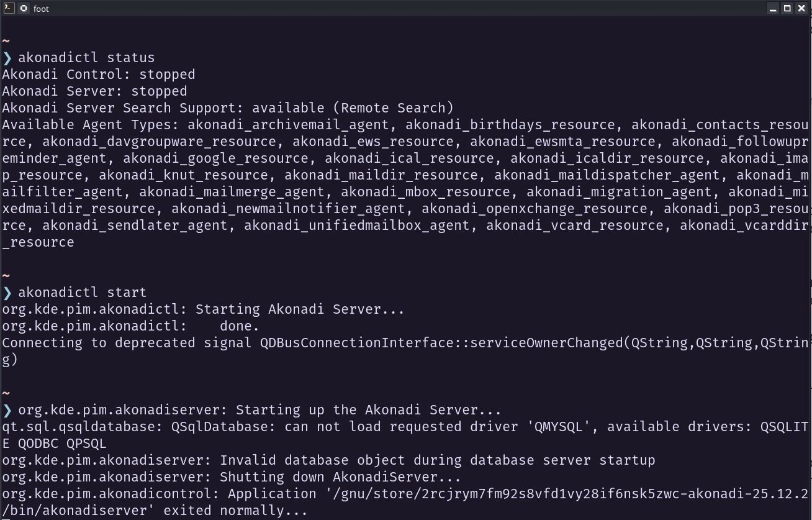Minimize the foot terminal window
The image size is (812, 520).
(x=773, y=8)
